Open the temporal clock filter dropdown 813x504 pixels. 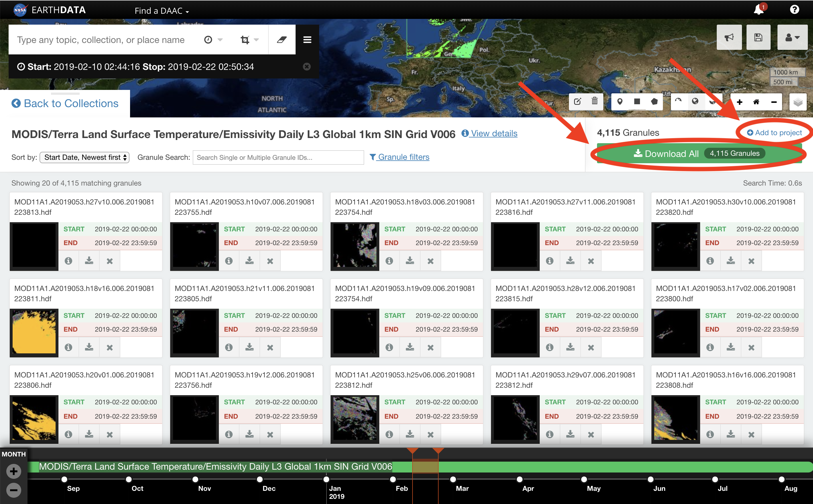pyautogui.click(x=213, y=40)
